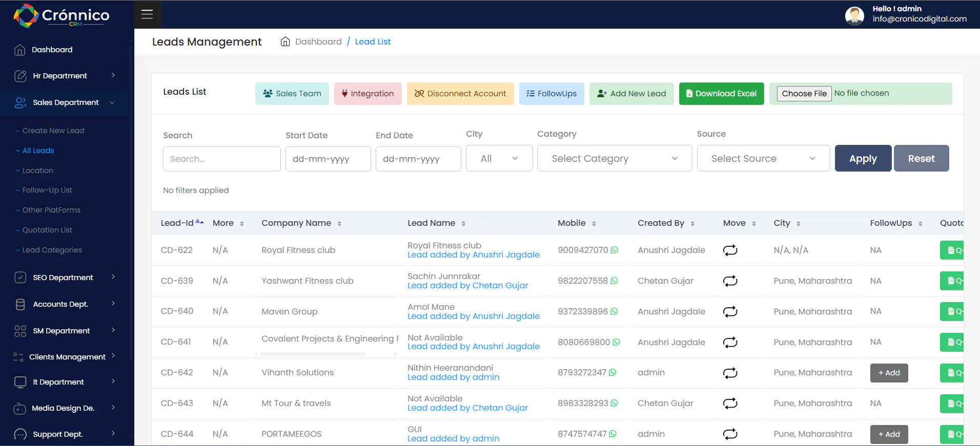Sort table by More column
Image resolution: width=980 pixels, height=446 pixels.
coord(228,223)
